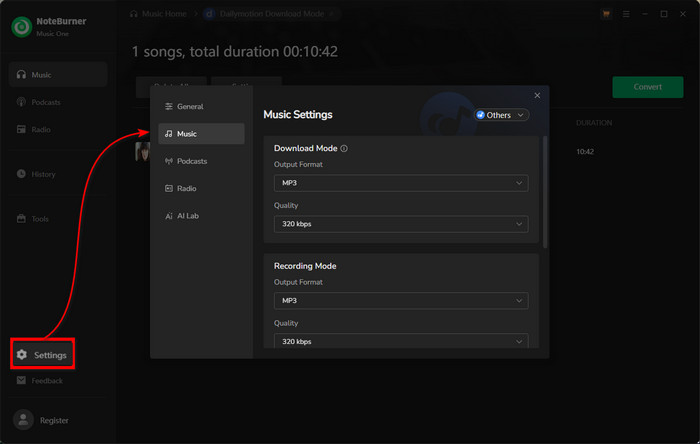Open Tools in the sidebar
The height and width of the screenshot is (444, 700).
pos(58,219)
